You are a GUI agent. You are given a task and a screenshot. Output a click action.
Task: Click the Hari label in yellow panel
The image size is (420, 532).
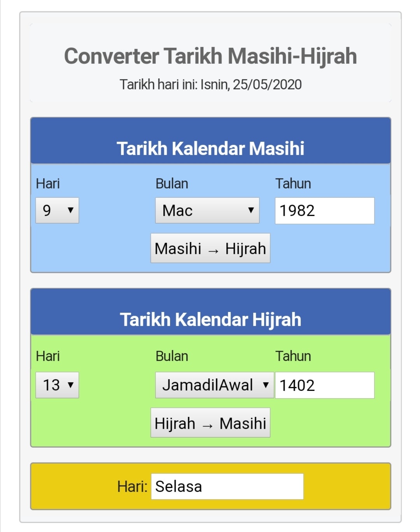[x=132, y=486]
